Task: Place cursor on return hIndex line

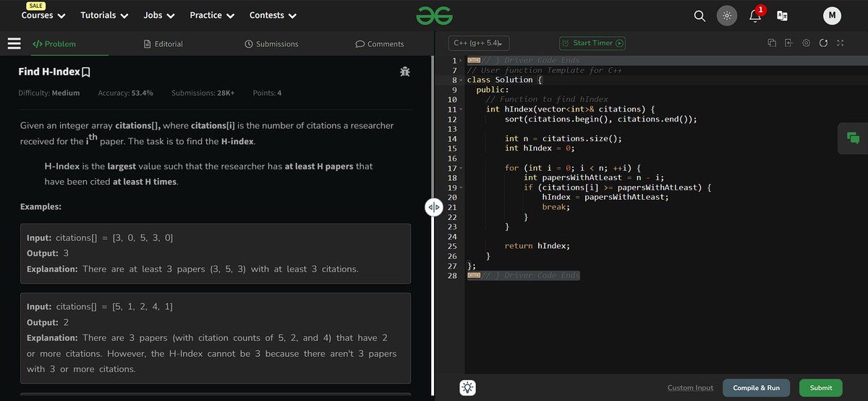Action: [x=537, y=246]
